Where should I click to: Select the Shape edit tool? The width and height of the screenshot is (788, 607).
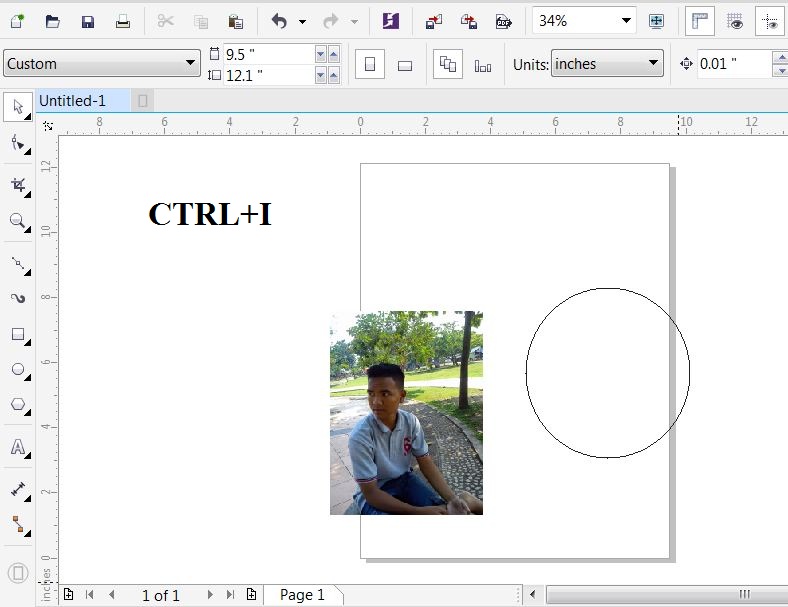pyautogui.click(x=18, y=144)
